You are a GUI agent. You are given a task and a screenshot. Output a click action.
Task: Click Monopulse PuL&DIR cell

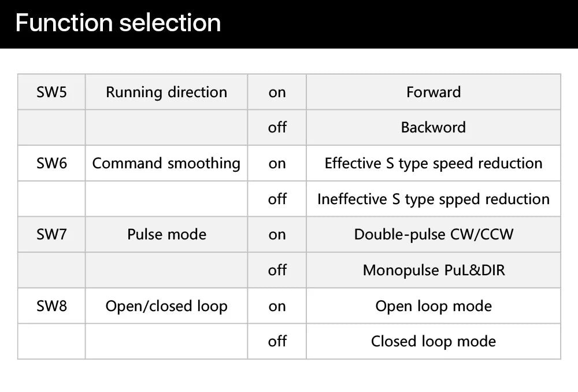pyautogui.click(x=433, y=270)
